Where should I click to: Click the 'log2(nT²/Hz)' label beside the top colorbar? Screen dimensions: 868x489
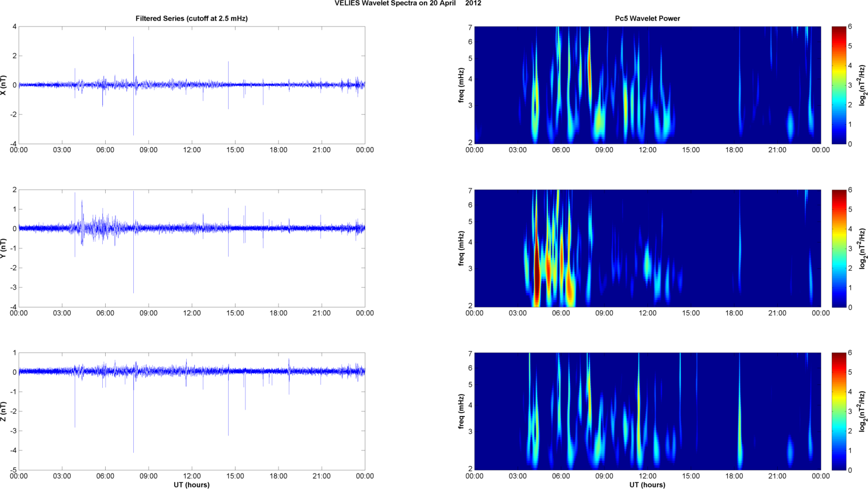(x=862, y=85)
